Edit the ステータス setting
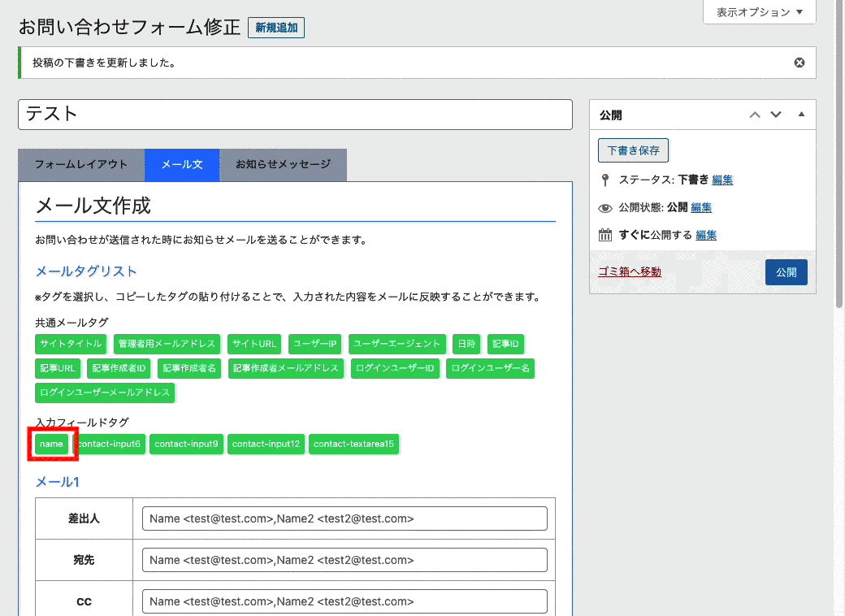The width and height of the screenshot is (845, 616). [x=722, y=180]
